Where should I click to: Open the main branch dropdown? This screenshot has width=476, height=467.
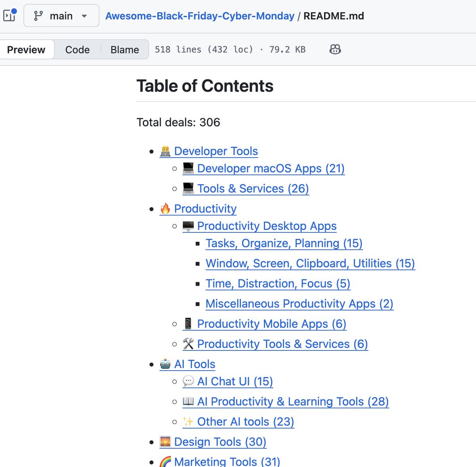[x=61, y=16]
